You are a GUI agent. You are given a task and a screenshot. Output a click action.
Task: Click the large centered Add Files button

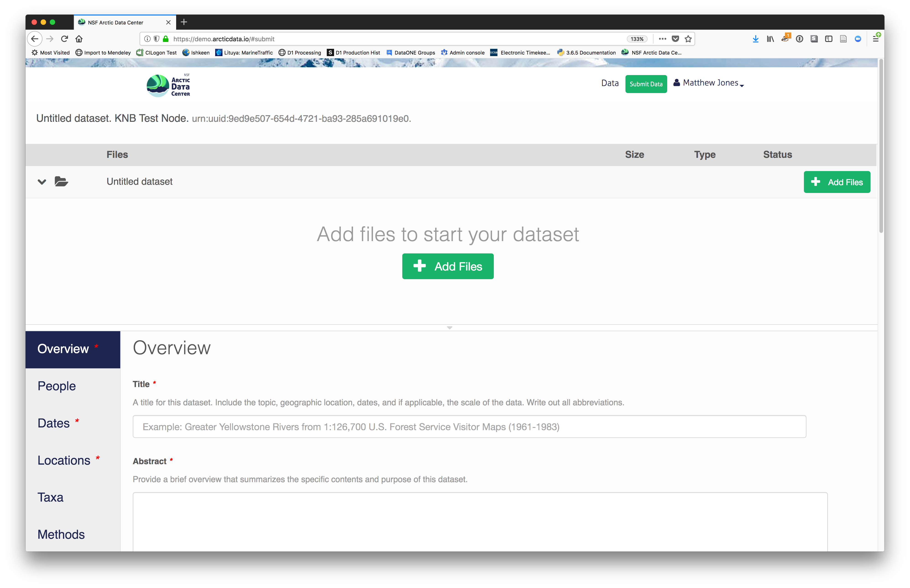click(447, 266)
